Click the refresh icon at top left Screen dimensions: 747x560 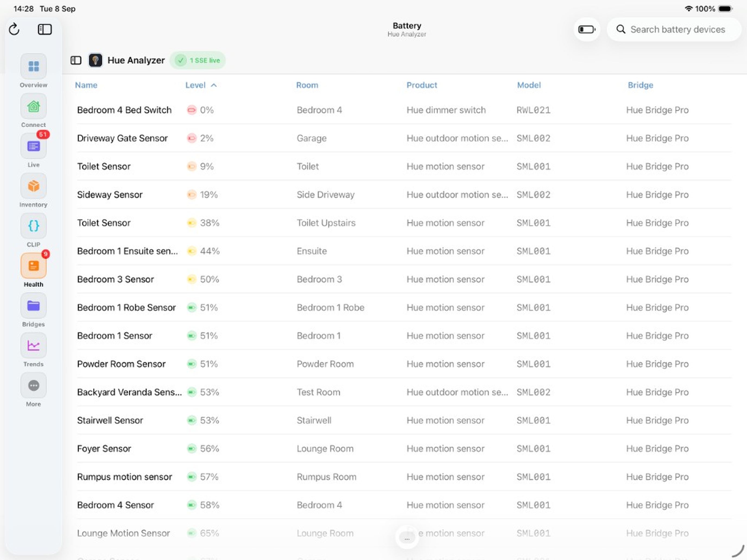[x=14, y=29]
